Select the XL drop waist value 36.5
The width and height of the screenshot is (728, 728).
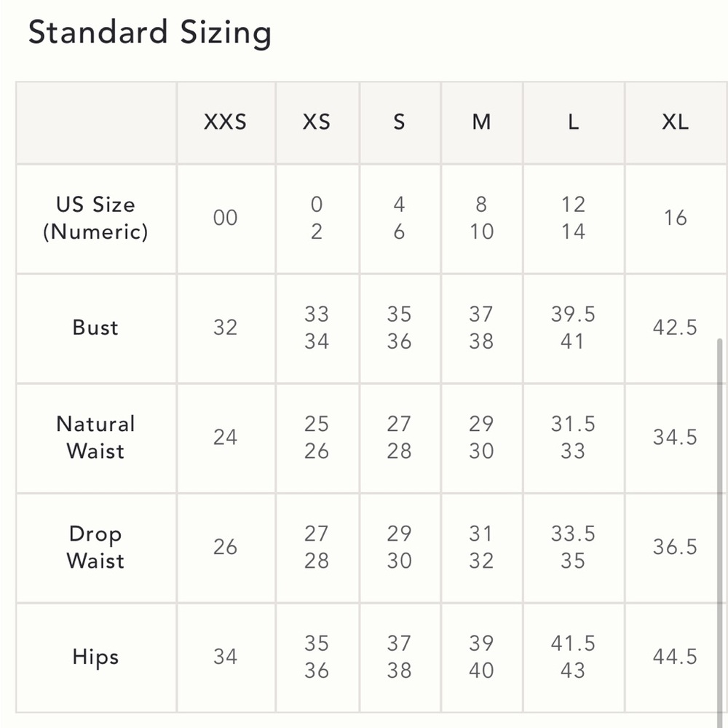(675, 547)
